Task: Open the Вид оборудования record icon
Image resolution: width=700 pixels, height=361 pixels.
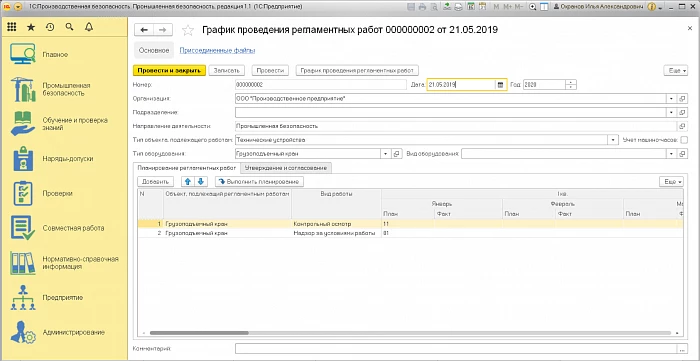Action: [683, 154]
